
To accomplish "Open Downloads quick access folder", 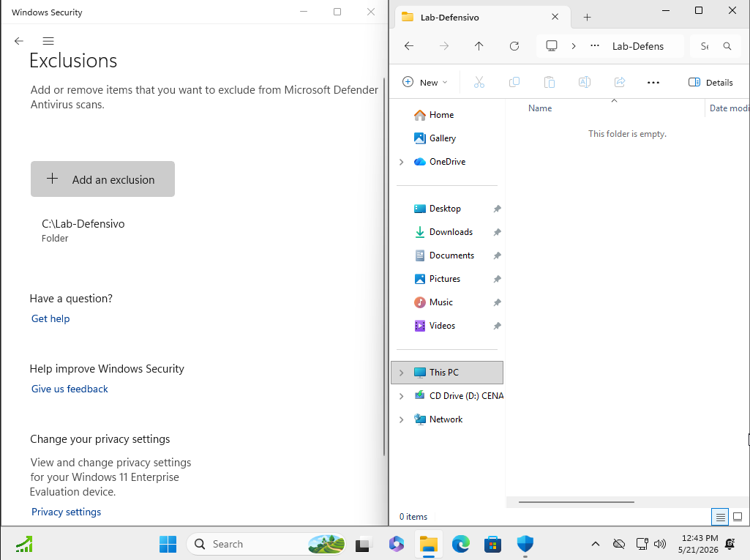I will point(451,232).
